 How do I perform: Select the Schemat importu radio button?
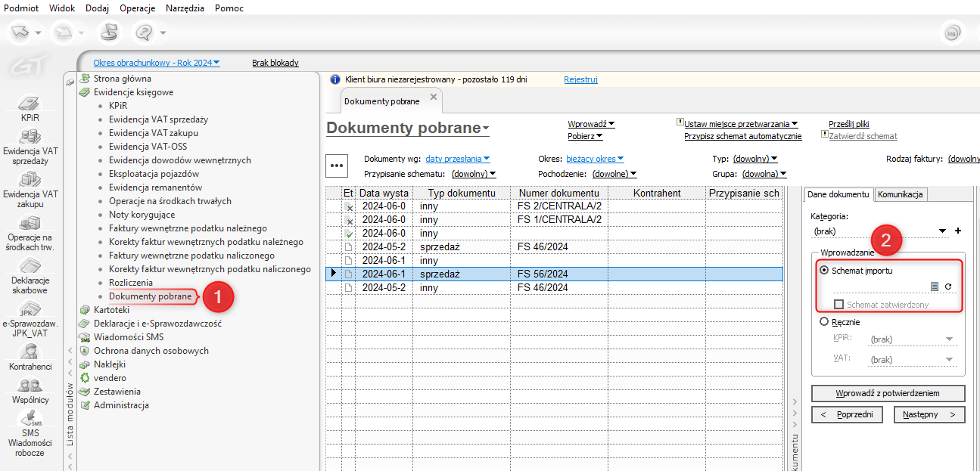pos(825,270)
